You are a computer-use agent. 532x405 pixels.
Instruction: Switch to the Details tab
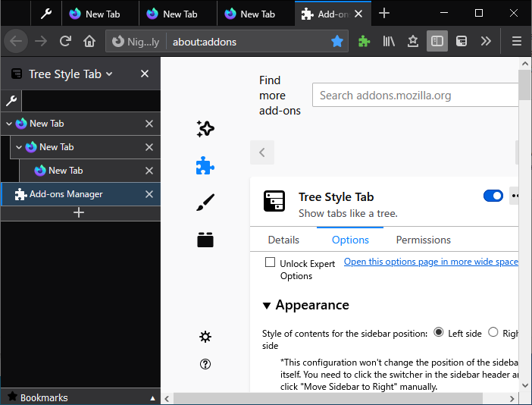[283, 240]
